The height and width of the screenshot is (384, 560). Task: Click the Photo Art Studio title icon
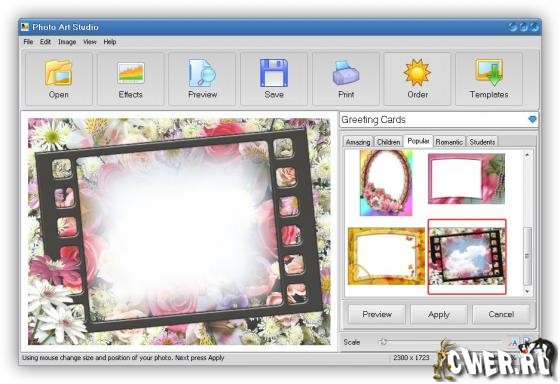click(x=25, y=27)
